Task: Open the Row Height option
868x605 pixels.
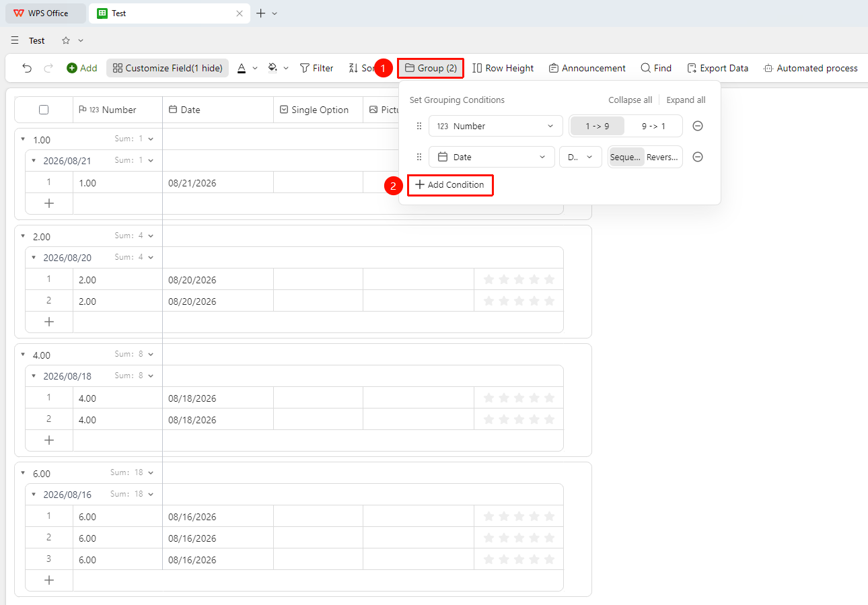Action: (503, 68)
